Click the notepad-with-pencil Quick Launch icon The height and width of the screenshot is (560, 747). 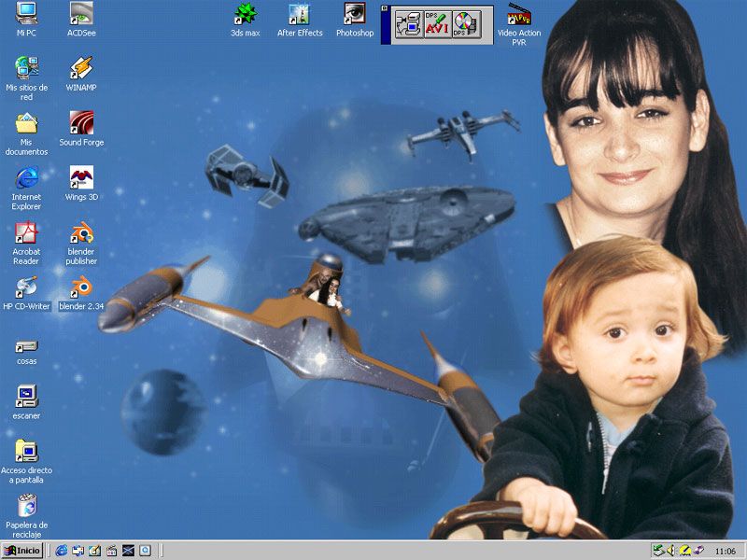[94, 551]
